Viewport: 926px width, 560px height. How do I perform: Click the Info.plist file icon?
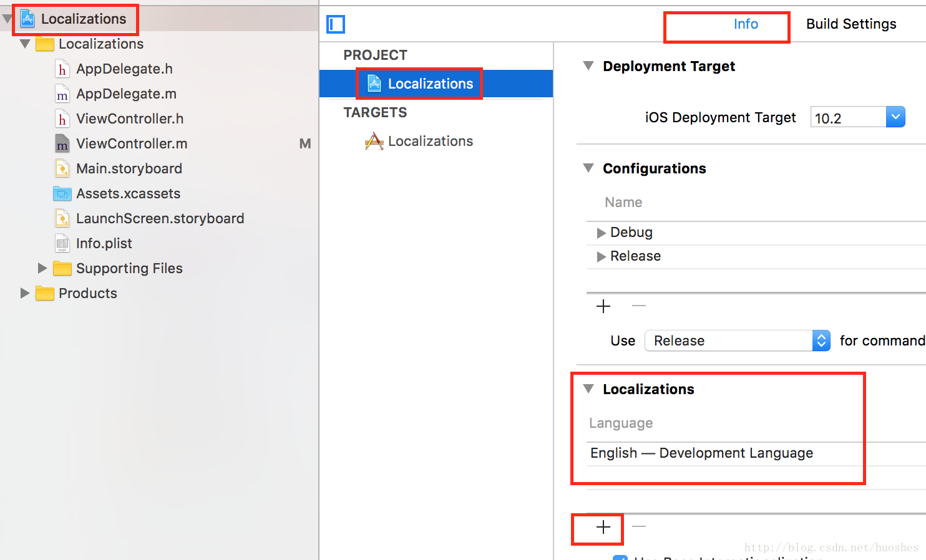62,243
